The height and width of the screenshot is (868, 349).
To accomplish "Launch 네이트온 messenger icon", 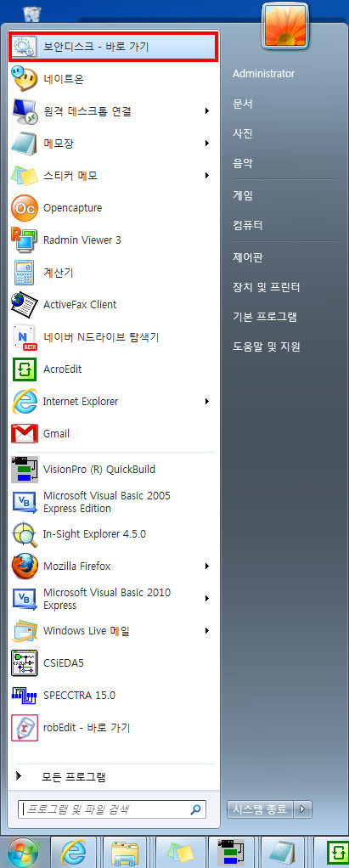I will 25,79.
